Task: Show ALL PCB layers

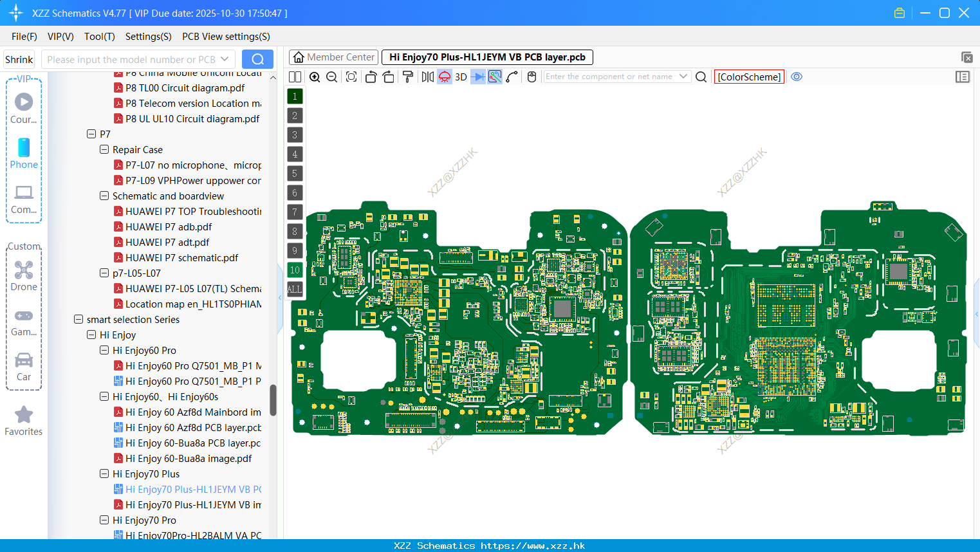Action: click(295, 289)
